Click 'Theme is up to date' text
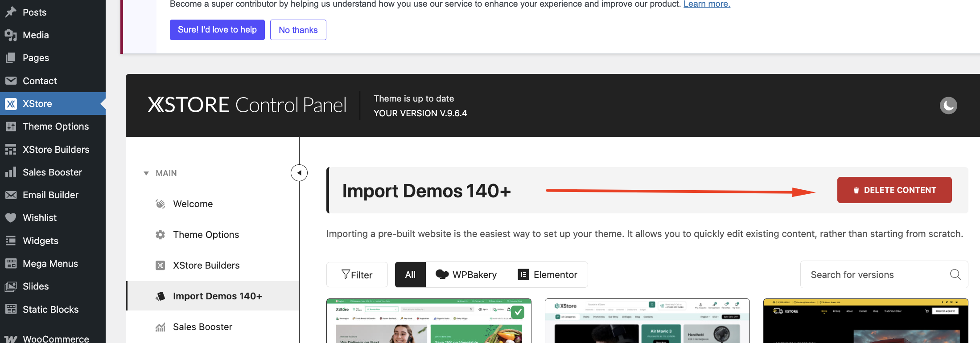Viewport: 980px width, 343px height. [414, 98]
